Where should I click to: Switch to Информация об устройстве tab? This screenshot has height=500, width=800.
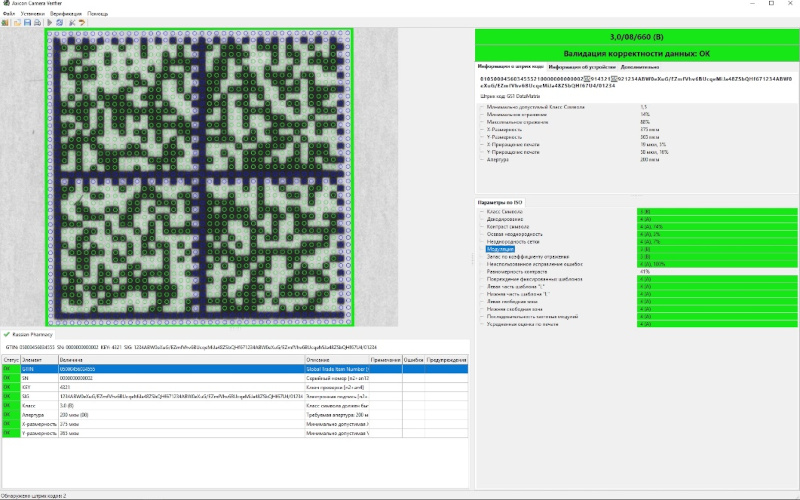582,67
